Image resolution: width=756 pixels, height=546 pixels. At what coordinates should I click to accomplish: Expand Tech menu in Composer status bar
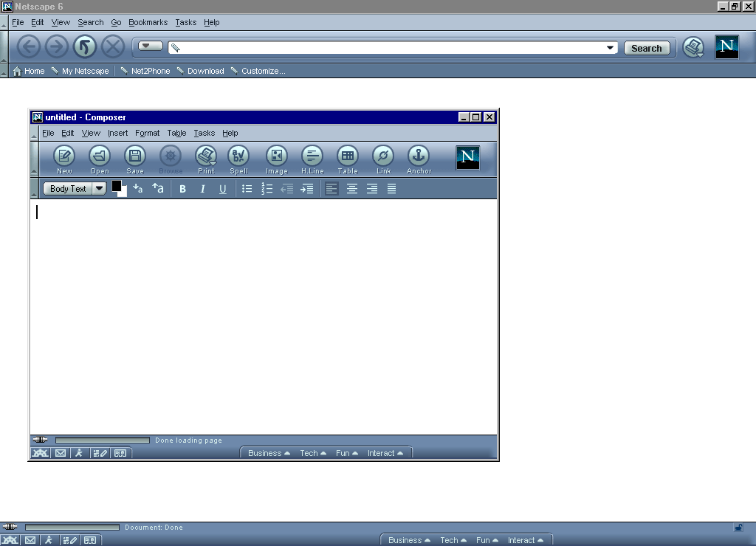(x=313, y=453)
